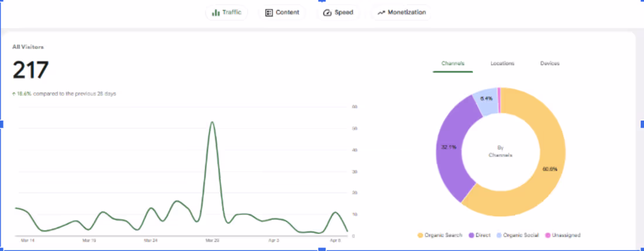Toggle Organic Social legend item
This screenshot has height=251, width=644.
517,235
